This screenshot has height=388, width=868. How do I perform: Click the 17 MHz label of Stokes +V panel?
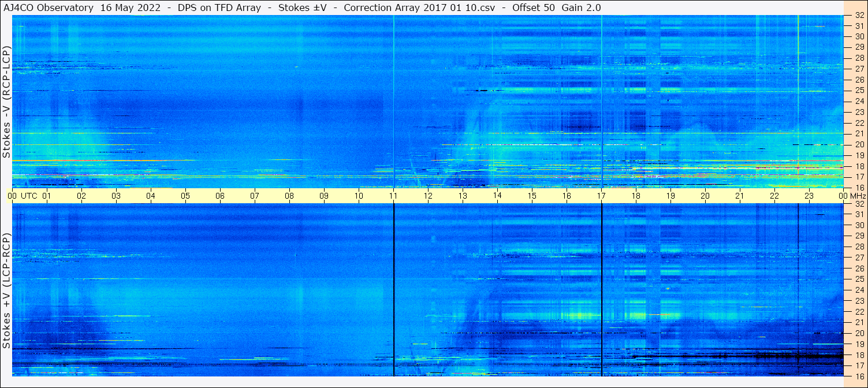click(x=859, y=365)
